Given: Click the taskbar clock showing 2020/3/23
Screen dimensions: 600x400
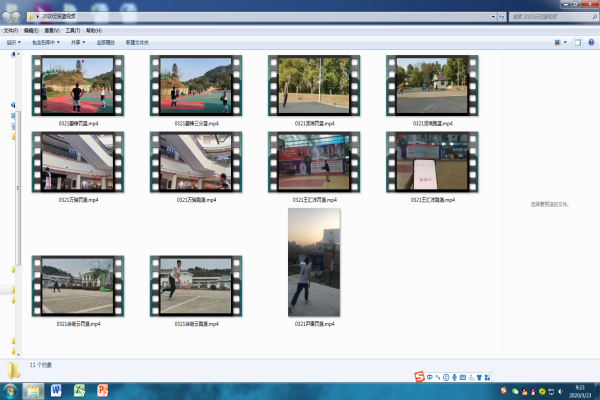Looking at the screenshot, I should [x=580, y=388].
